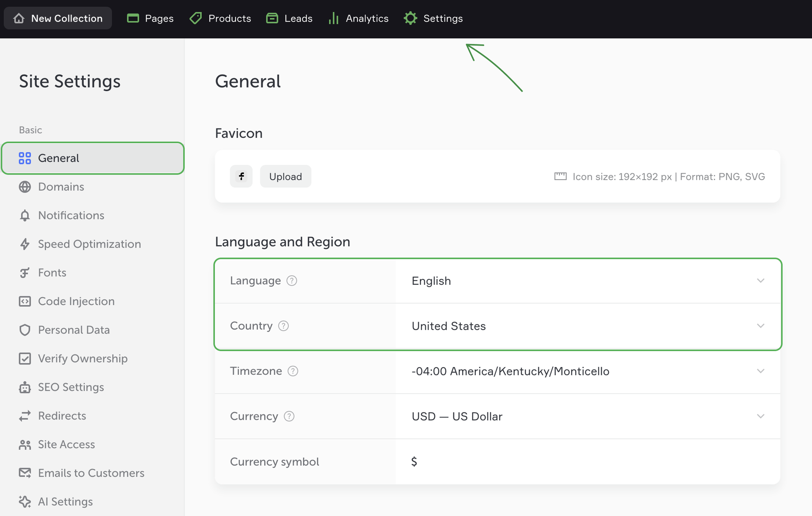Image resolution: width=812 pixels, height=516 pixels.
Task: Open the Analytics tab
Action: pos(358,19)
